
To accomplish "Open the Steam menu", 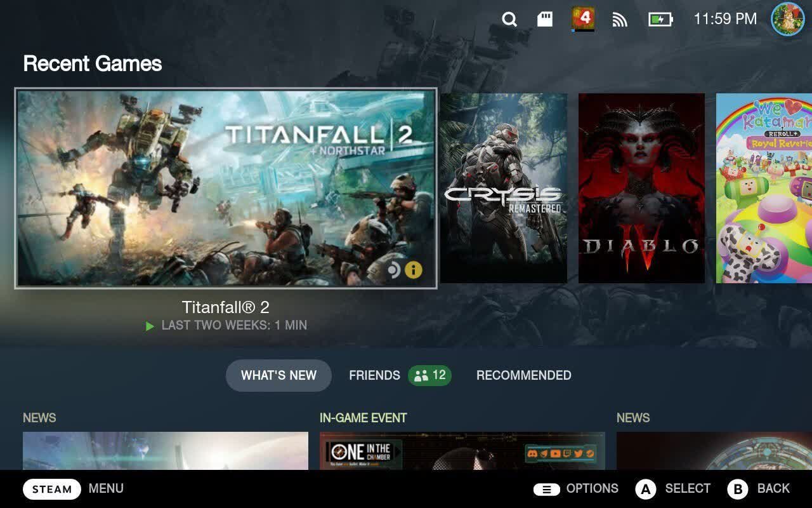I will [x=51, y=488].
